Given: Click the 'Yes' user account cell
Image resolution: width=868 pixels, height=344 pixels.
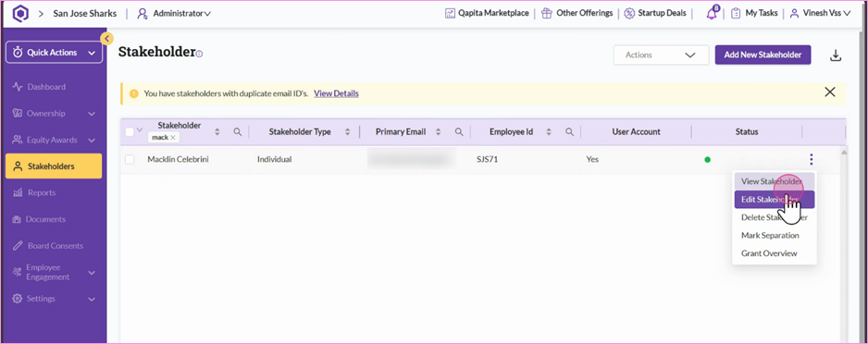Looking at the screenshot, I should 592,159.
